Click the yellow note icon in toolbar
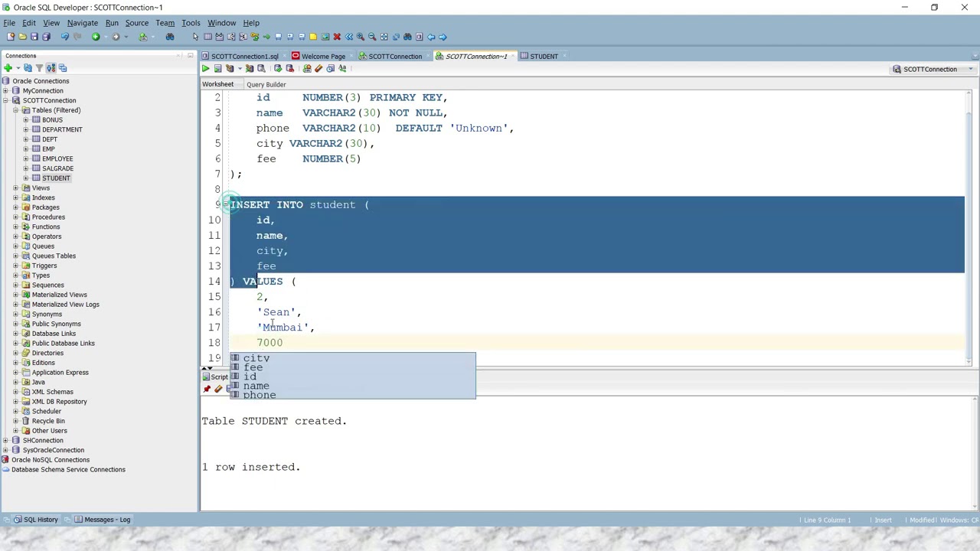This screenshot has height=551, width=980. coord(313,37)
